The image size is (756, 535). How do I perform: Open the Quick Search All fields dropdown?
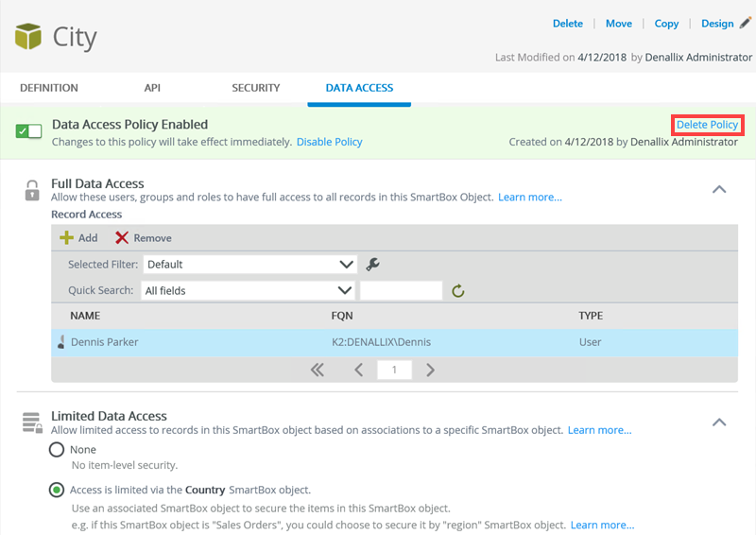coord(248,290)
